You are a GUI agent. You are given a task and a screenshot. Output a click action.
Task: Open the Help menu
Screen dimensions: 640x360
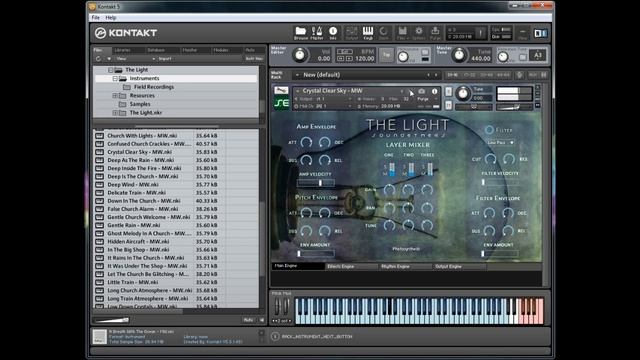111,18
